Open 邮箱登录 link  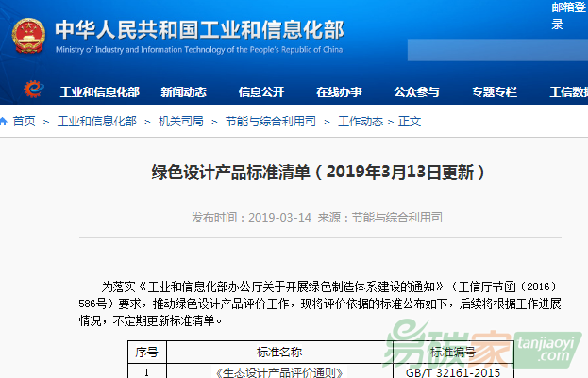568,16
